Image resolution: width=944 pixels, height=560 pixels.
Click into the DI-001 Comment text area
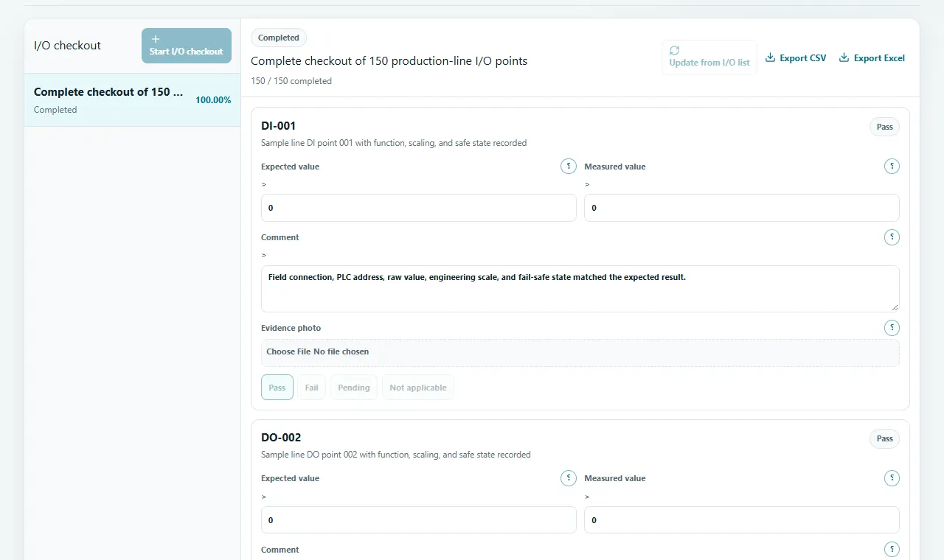pos(580,289)
